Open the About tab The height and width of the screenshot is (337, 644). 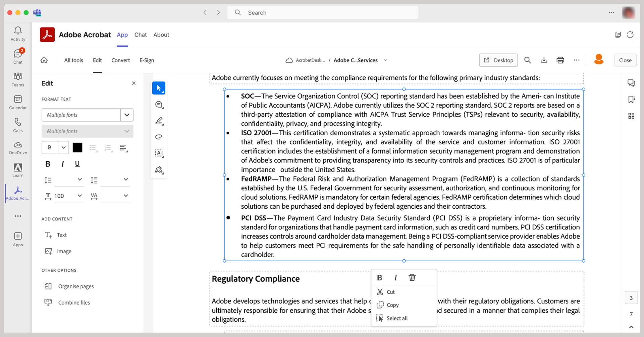click(x=161, y=35)
